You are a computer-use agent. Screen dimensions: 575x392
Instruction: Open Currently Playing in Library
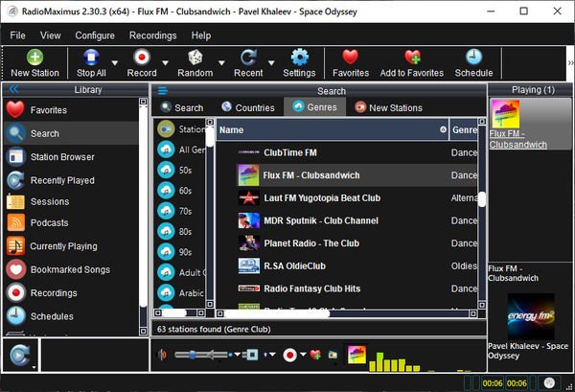click(x=71, y=246)
